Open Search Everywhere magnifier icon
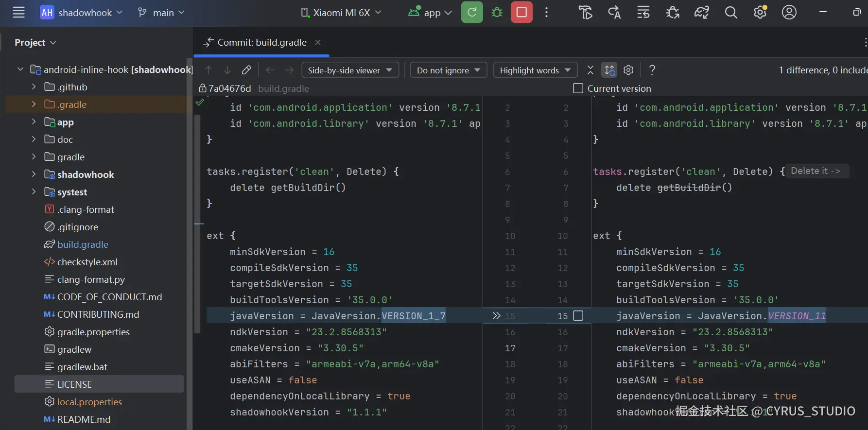Viewport: 868px width, 430px height. pos(731,13)
